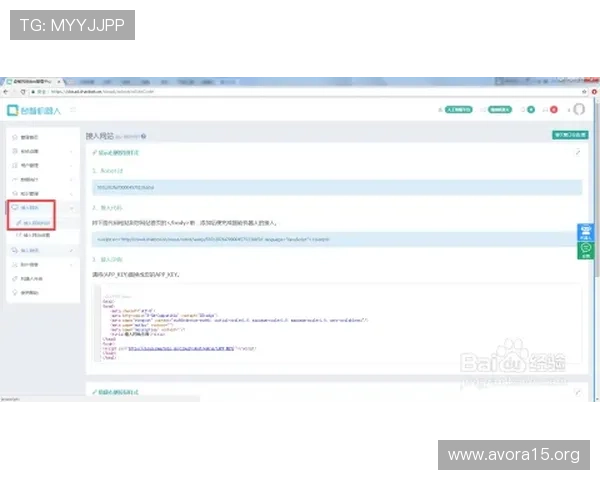Click the link URL in the example code
The image size is (600, 480).
coord(181,349)
